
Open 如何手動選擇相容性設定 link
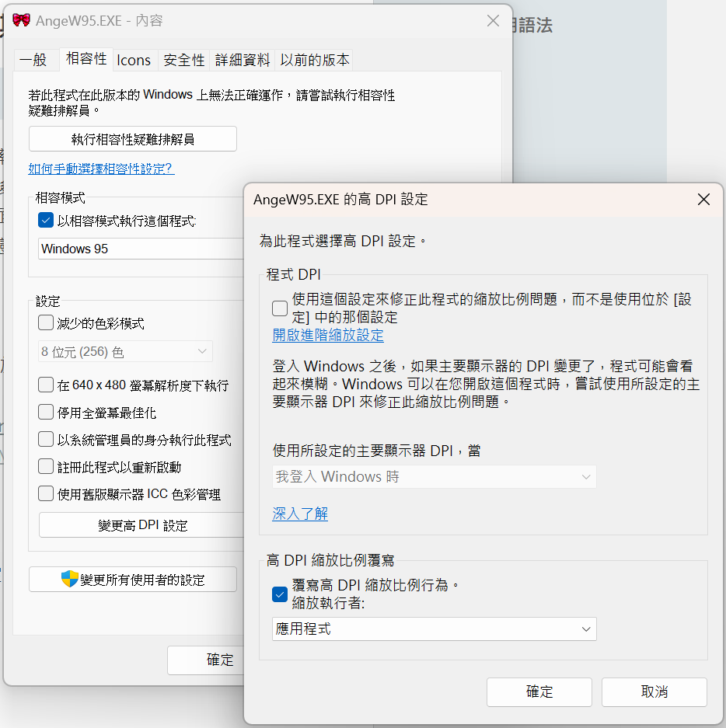[x=101, y=169]
